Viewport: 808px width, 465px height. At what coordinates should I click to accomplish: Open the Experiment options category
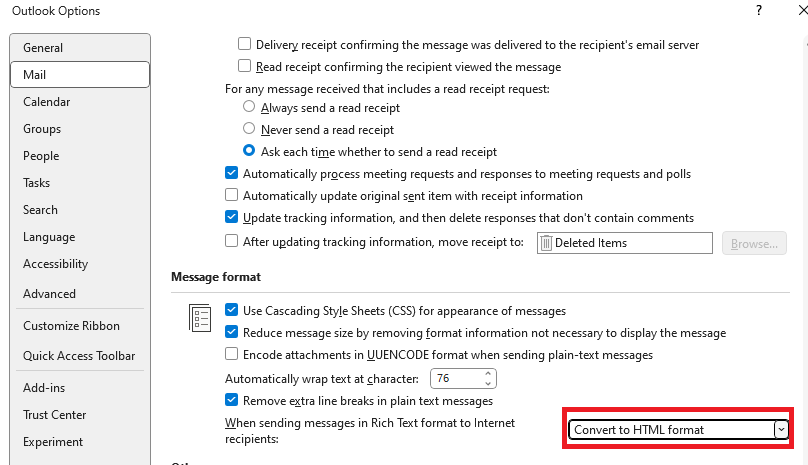click(80, 442)
